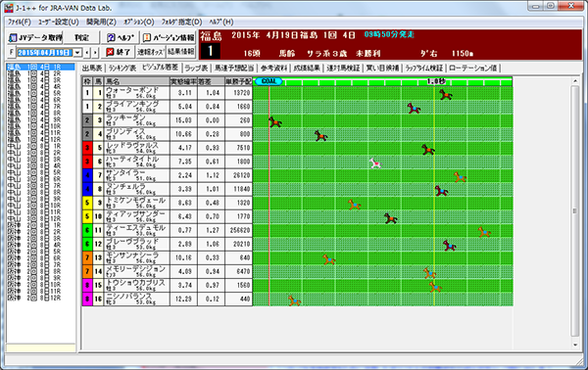588x370 pixels.
Task: Click the JVデータ取得 button
Action: click(35, 38)
